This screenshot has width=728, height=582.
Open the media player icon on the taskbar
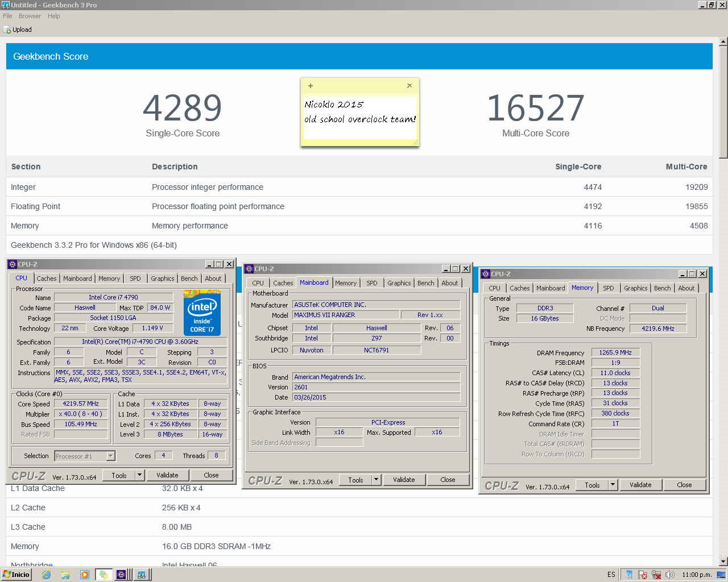[85, 575]
